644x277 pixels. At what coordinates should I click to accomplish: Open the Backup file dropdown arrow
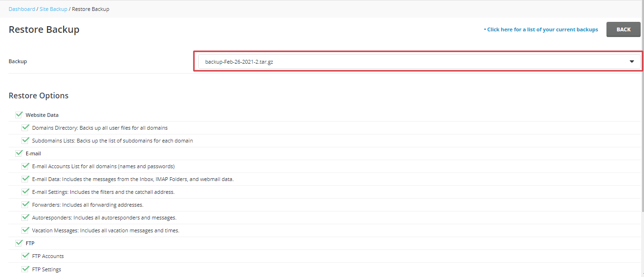(x=632, y=62)
